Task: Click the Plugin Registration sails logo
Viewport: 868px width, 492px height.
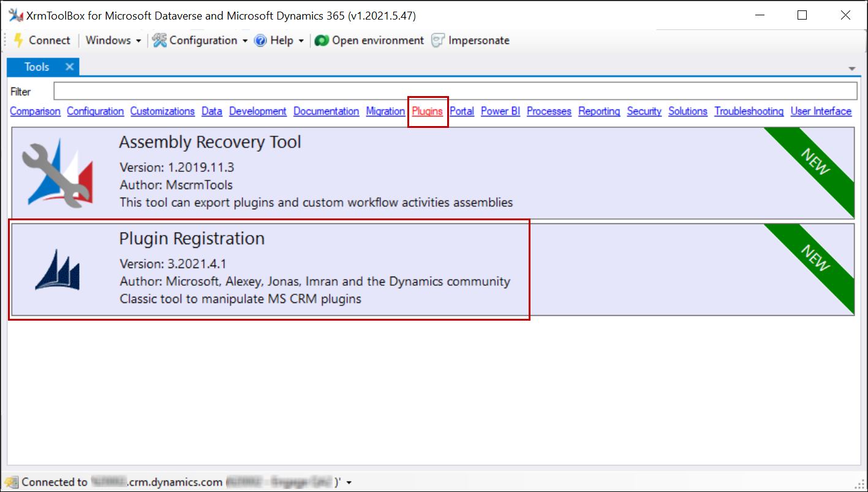Action: pos(57,270)
